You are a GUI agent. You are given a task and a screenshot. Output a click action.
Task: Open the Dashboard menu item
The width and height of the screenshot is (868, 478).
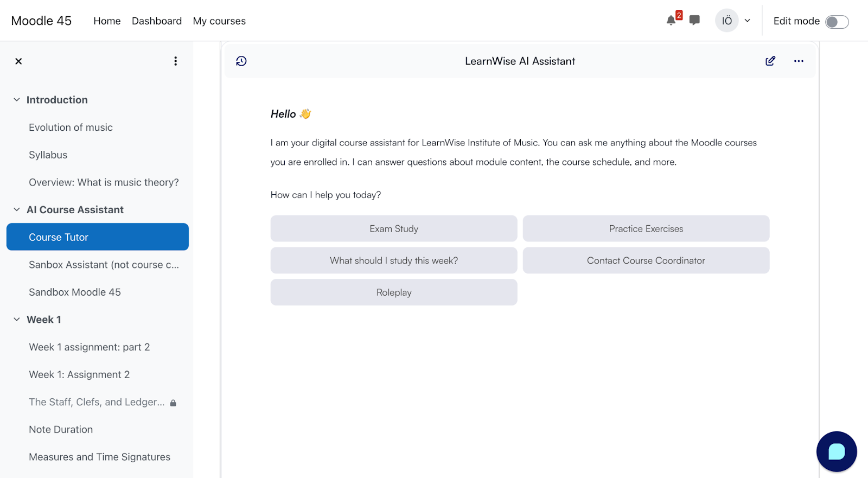coord(157,21)
